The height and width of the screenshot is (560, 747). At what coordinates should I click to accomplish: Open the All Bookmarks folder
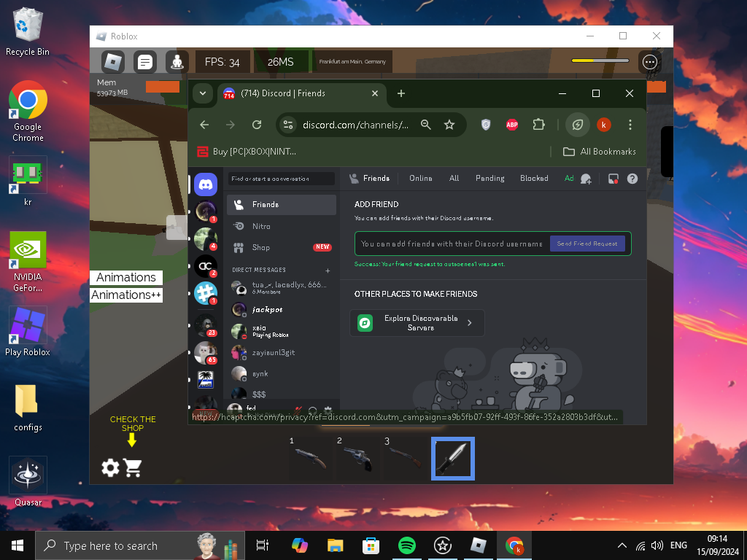coord(600,152)
